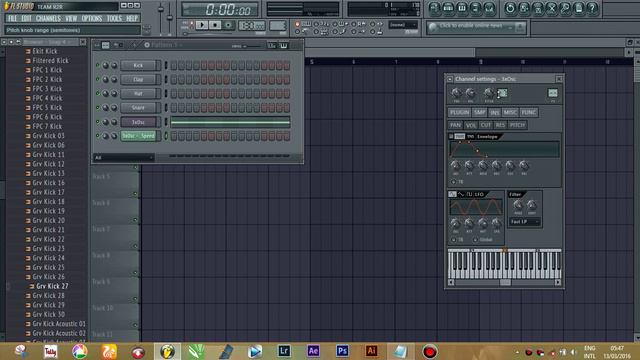The height and width of the screenshot is (360, 640).
Task: Open the CHANNELS menu
Action: point(48,18)
